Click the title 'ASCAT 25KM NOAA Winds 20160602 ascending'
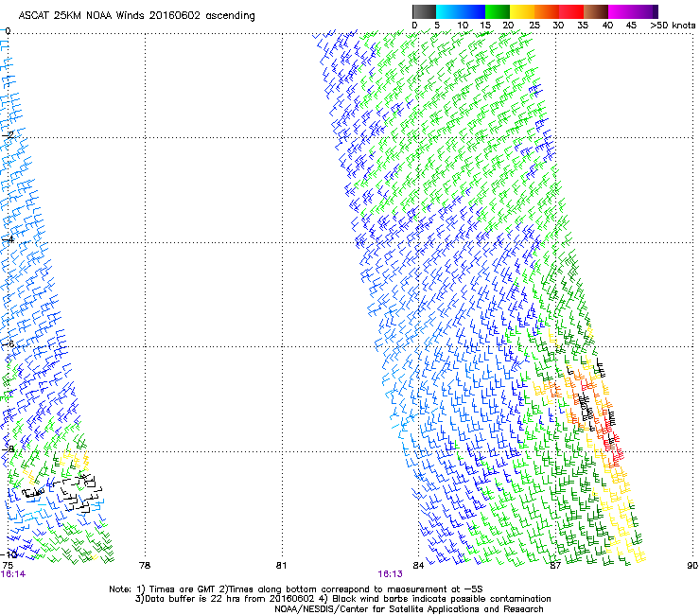 pos(136,16)
